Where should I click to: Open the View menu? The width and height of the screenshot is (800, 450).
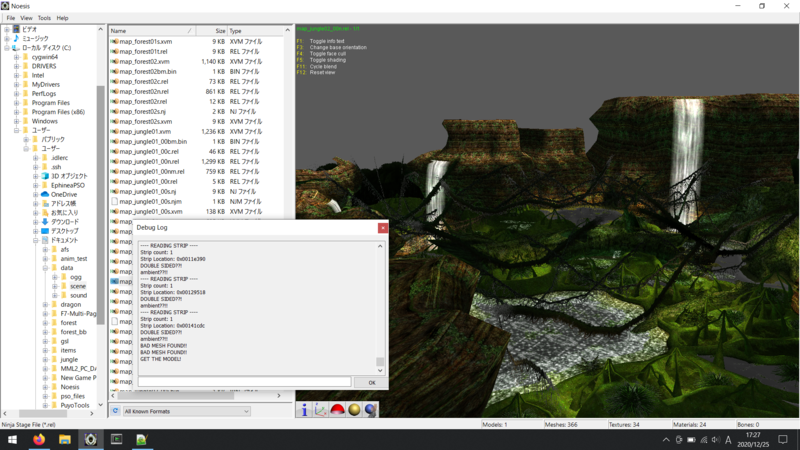click(x=27, y=18)
